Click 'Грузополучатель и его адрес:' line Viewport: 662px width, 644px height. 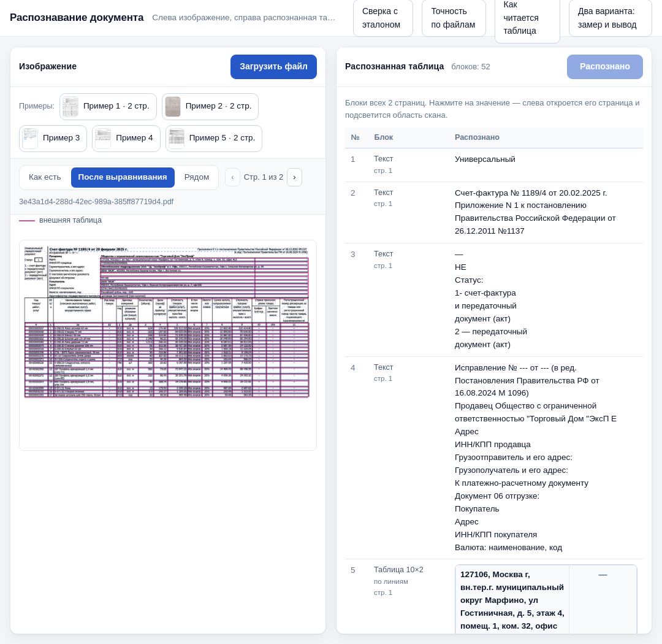511,470
